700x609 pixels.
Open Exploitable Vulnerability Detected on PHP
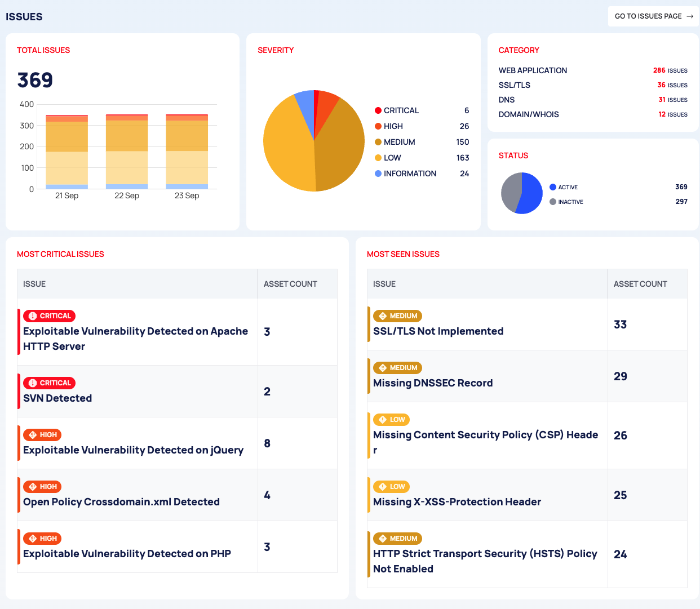coord(127,554)
